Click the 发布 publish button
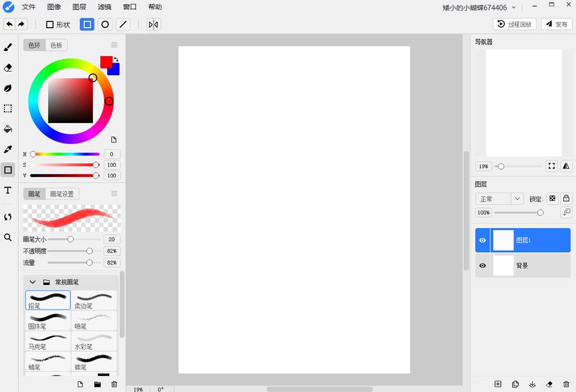The image size is (576, 392). 556,24
